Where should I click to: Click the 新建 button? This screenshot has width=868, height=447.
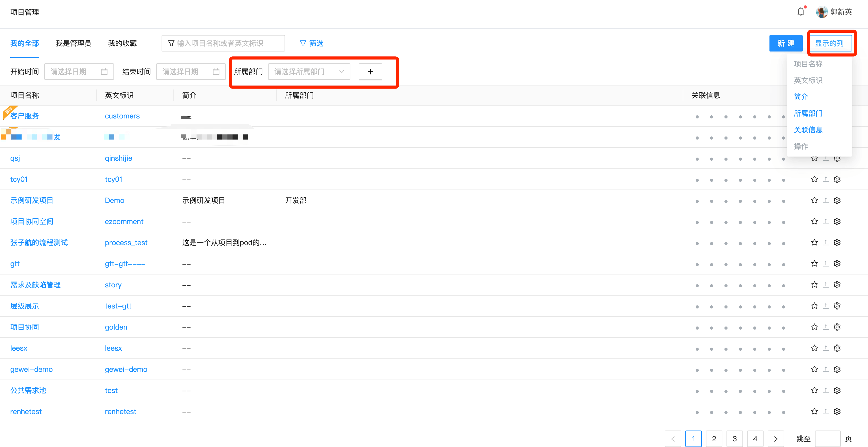point(786,43)
